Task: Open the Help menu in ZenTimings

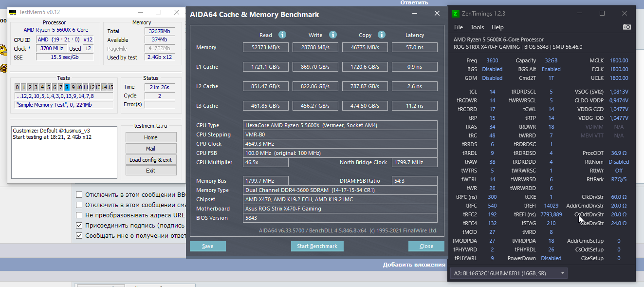Action: [x=497, y=27]
